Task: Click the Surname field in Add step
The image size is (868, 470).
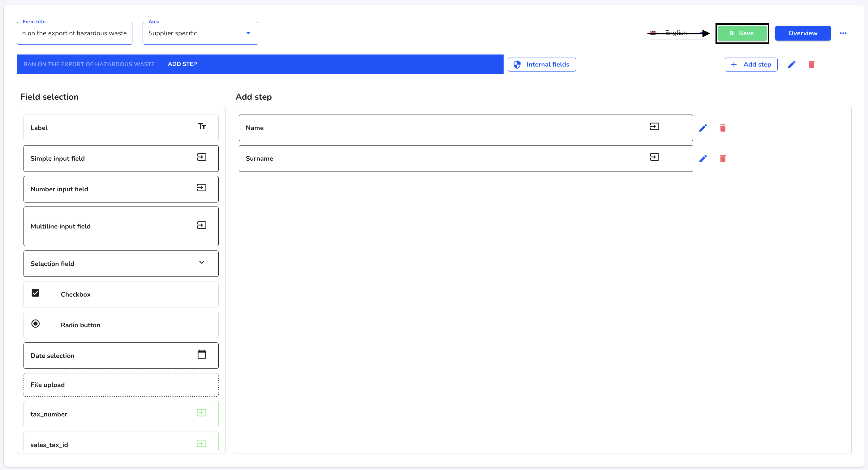Action: (466, 159)
